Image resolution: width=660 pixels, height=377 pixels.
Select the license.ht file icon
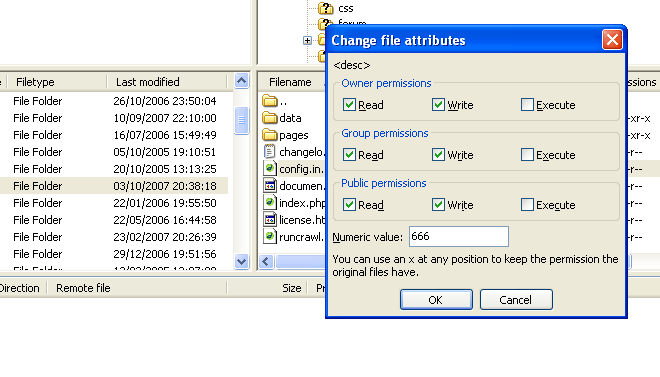click(x=269, y=220)
